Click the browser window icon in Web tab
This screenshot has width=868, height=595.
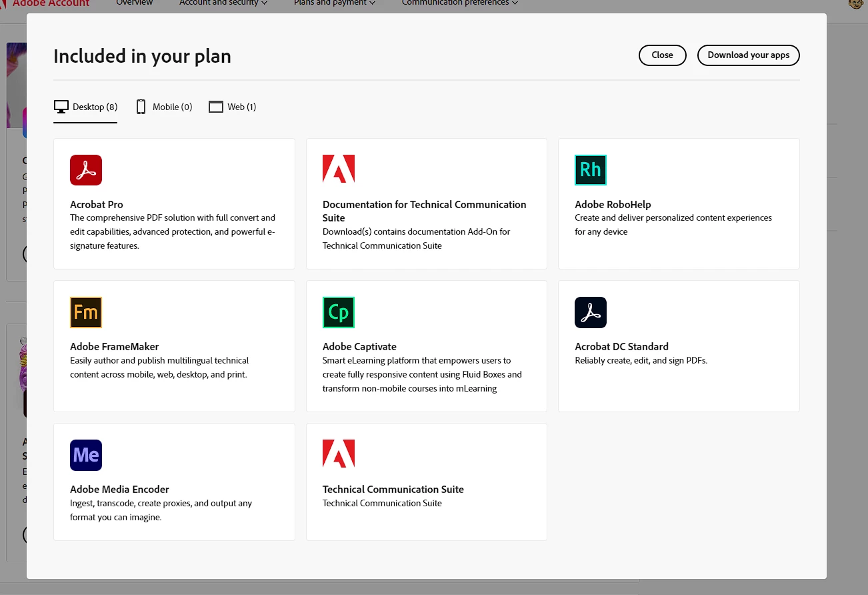216,107
